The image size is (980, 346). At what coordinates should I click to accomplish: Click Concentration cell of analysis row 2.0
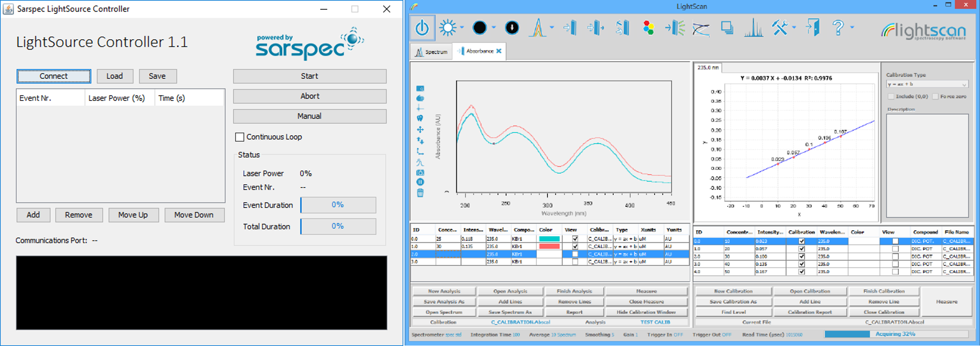(448, 254)
